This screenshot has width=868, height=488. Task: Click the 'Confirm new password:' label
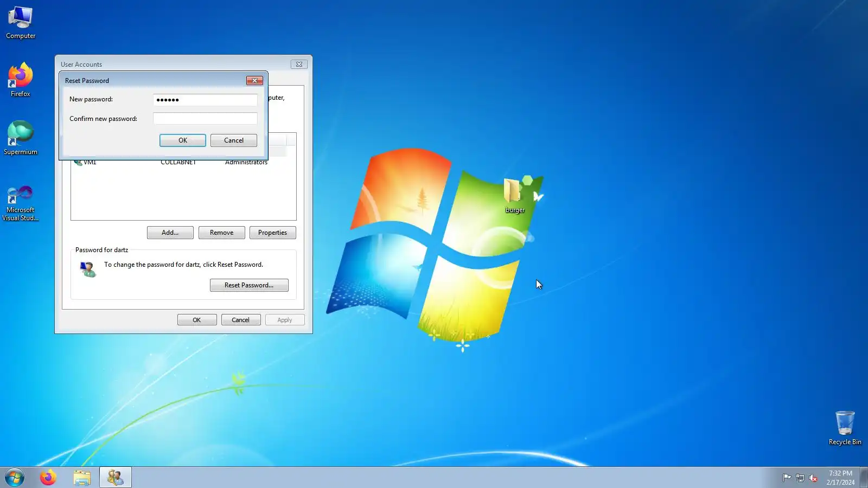103,119
